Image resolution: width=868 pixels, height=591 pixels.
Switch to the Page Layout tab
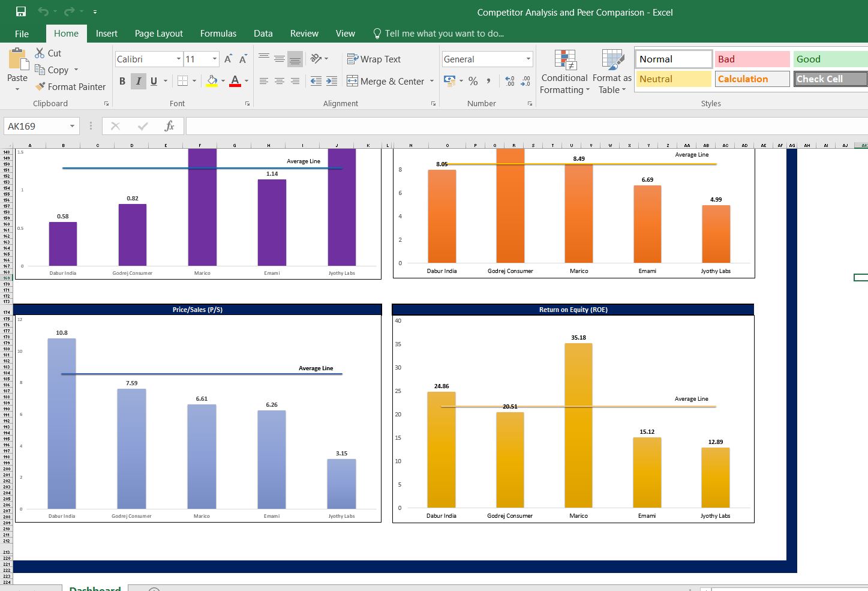[159, 34]
